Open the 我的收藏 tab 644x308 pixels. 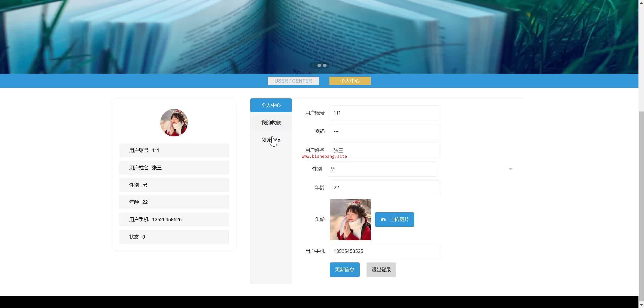(x=271, y=123)
